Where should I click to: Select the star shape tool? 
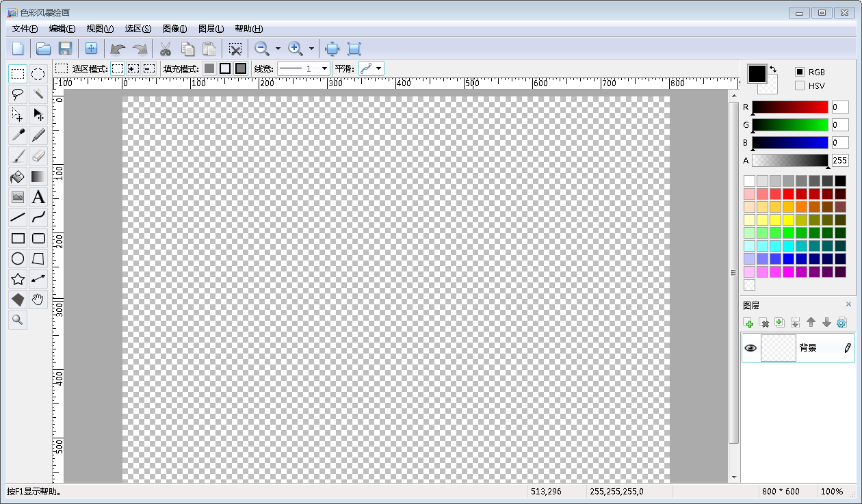[18, 279]
